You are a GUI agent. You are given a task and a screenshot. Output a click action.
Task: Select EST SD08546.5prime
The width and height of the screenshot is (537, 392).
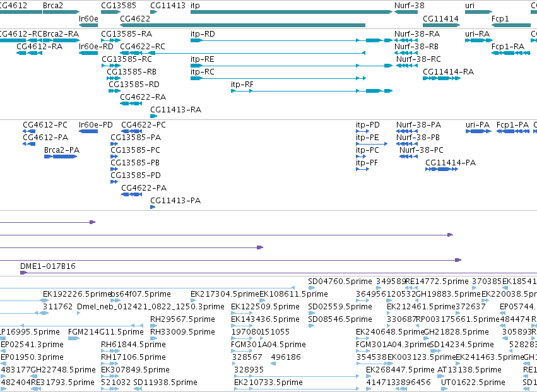coord(311,326)
